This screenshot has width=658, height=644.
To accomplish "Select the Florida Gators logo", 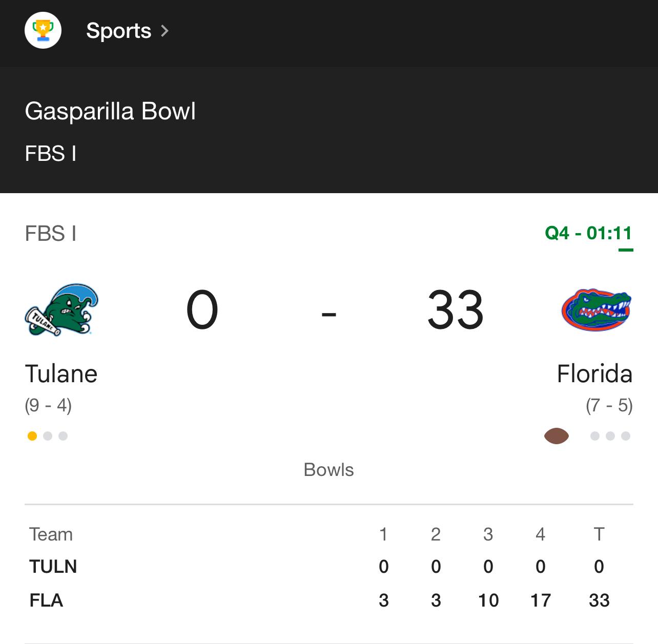I will (x=597, y=310).
